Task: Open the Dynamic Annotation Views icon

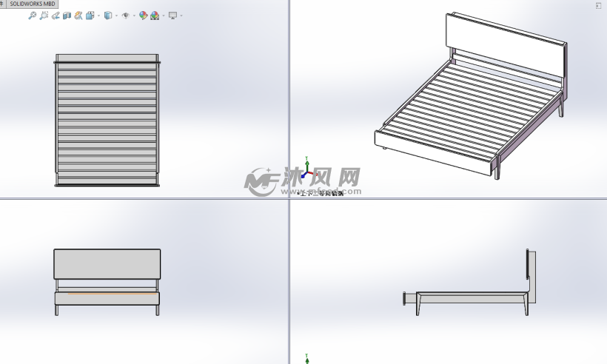Action: tap(78, 15)
